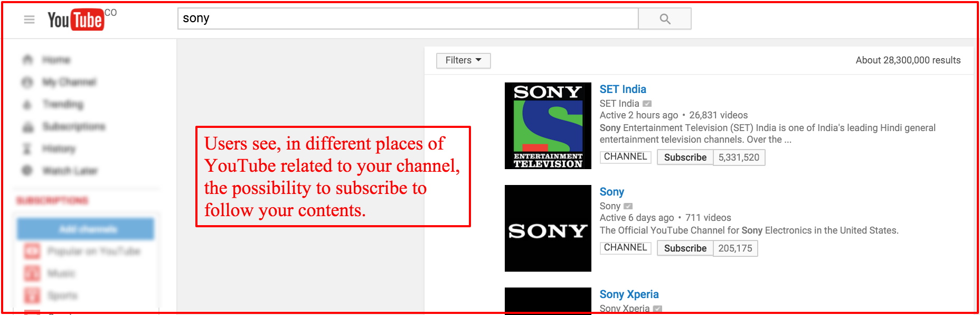Open the hamburger guide menu
This screenshot has height=315, width=980.
(29, 20)
